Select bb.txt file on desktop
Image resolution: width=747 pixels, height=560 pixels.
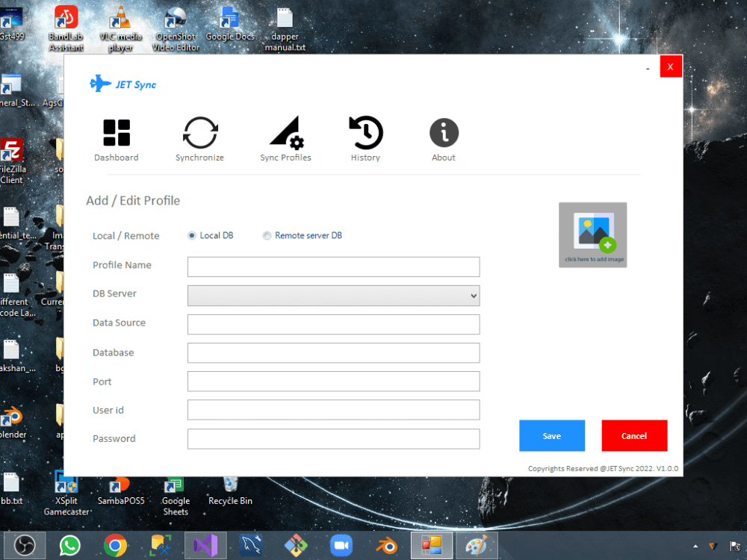[11, 489]
